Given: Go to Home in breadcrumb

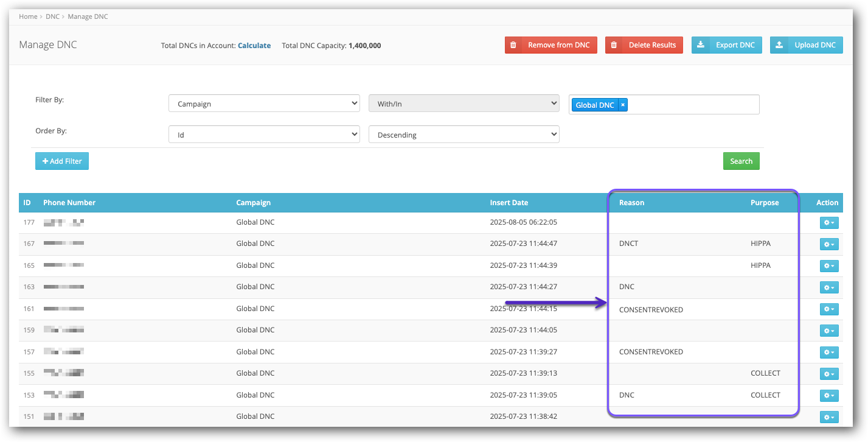Looking at the screenshot, I should 28,16.
